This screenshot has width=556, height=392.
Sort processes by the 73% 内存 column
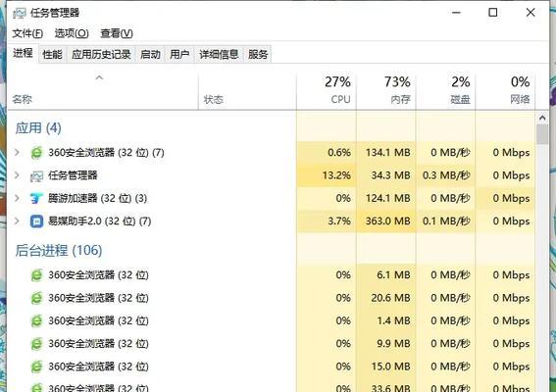[386, 90]
